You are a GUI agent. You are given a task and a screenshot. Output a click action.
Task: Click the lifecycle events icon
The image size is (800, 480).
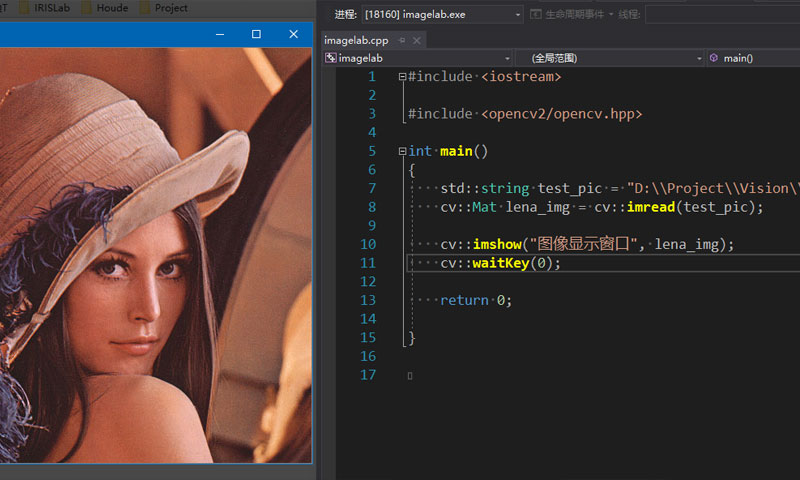(x=536, y=14)
